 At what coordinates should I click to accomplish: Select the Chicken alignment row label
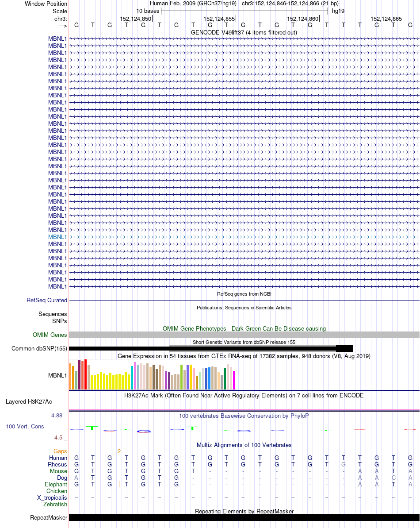pos(57,491)
